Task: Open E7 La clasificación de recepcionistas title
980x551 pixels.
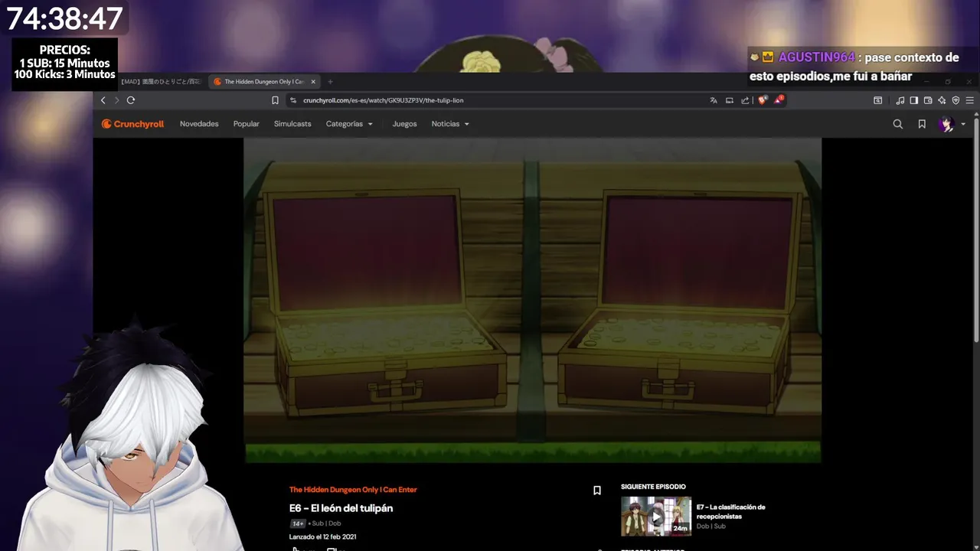Action: pos(731,511)
